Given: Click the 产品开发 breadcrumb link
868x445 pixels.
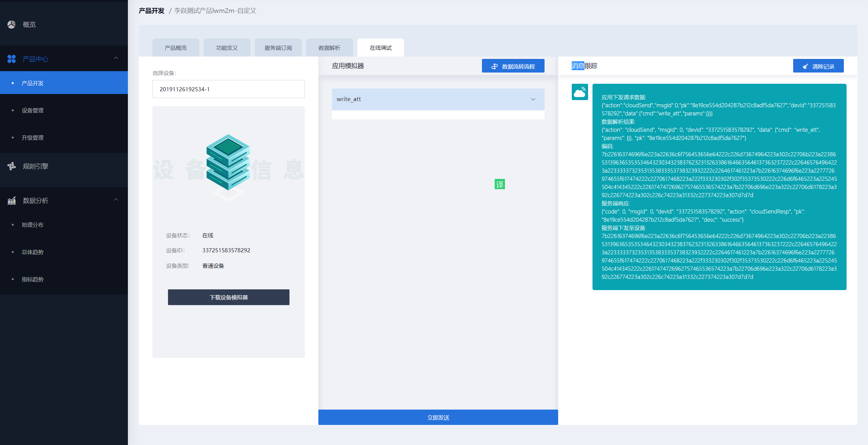Looking at the screenshot, I should (152, 11).
